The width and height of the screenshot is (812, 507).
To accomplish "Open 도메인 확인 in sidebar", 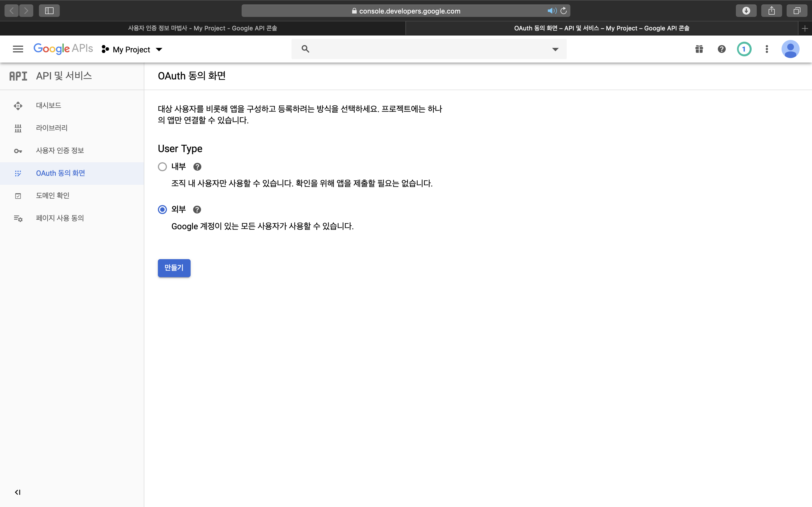I will click(x=53, y=195).
